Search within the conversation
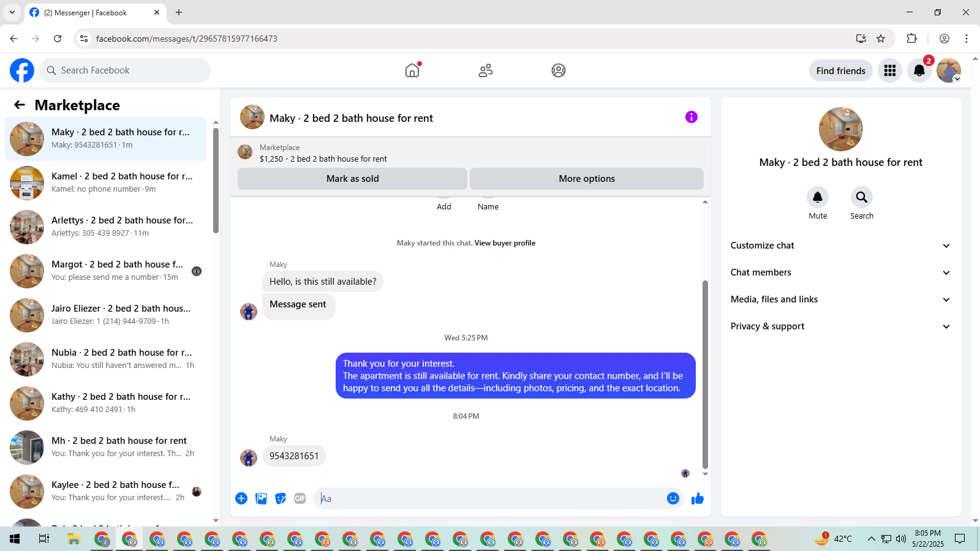This screenshot has height=551, width=980. point(862,197)
